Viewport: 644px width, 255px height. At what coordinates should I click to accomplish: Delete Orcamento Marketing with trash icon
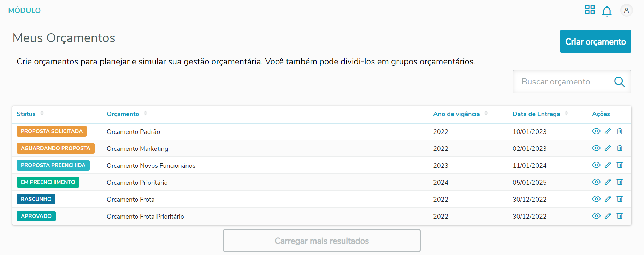(620, 148)
